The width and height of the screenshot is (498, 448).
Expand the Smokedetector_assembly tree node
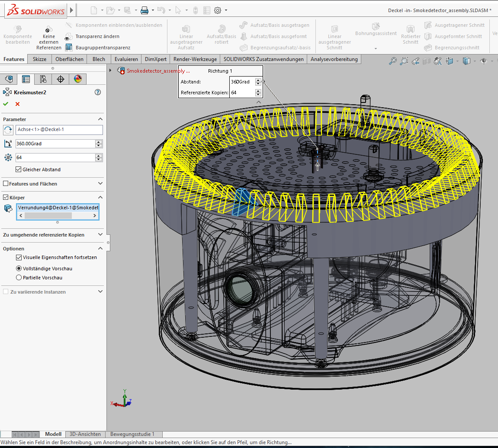click(x=110, y=70)
